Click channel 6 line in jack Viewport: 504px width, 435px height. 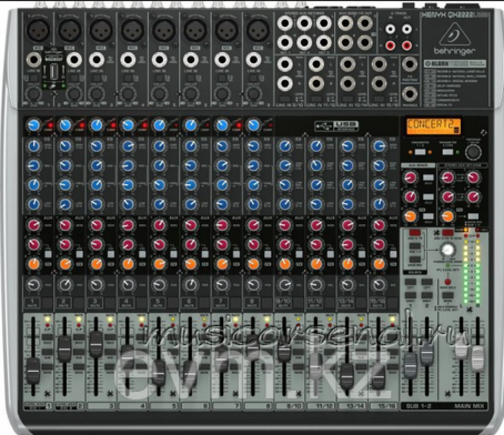[x=191, y=60]
